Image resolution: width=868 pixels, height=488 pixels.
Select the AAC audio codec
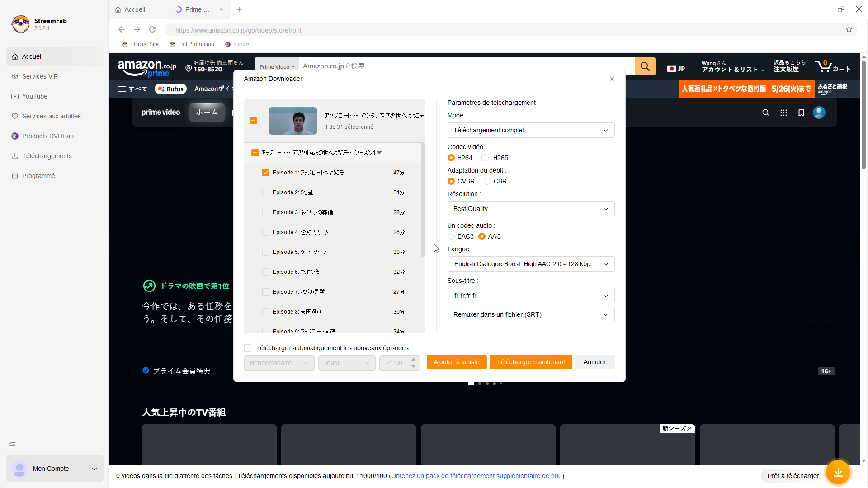pos(482,236)
